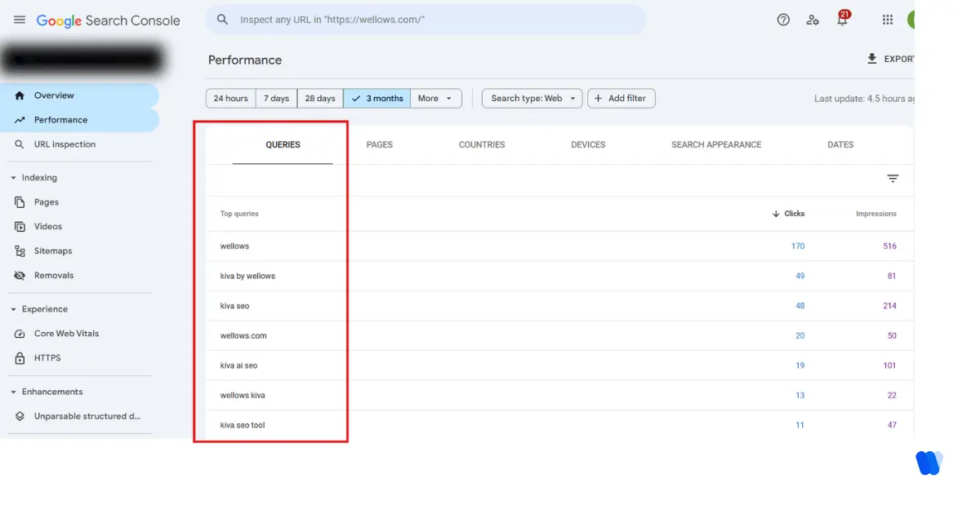Open Sitemaps from the sidebar
Image resolution: width=980 pixels, height=514 pixels.
coord(18,250)
